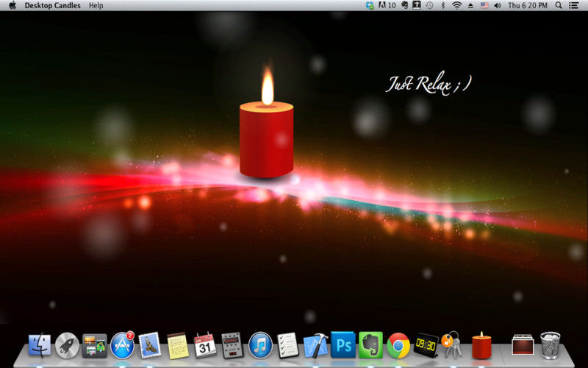Viewport: 588px width, 368px height.
Task: Click the Dropbox status icon in menu bar
Action: tap(370, 6)
